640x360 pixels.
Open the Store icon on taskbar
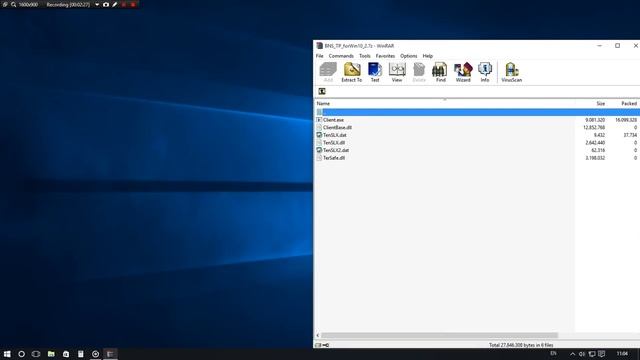pyautogui.click(x=66, y=354)
